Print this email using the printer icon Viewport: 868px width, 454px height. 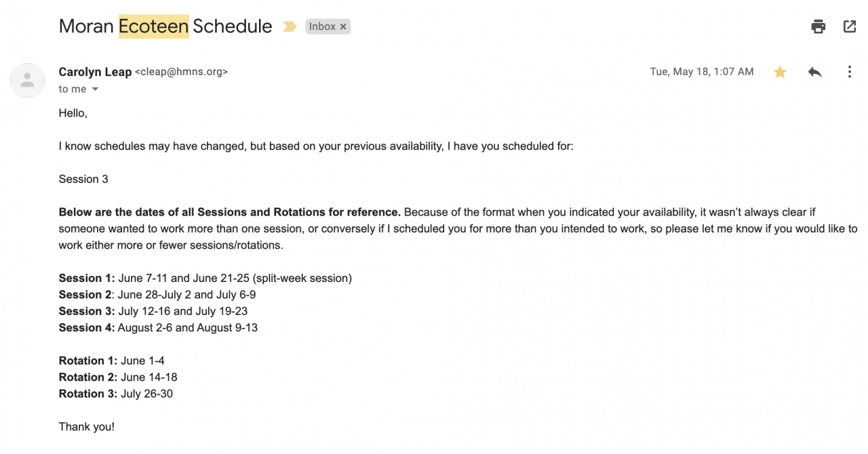click(x=818, y=27)
